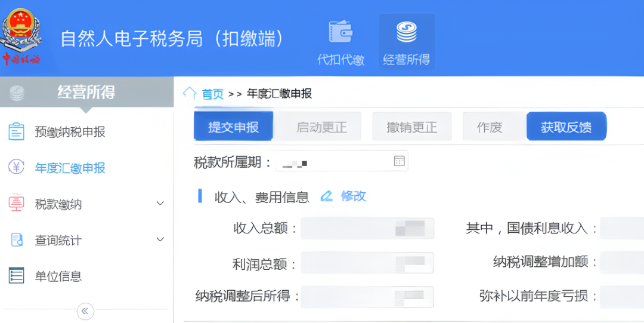Click the 修改 link beside 收入、费用信息

tap(353, 196)
